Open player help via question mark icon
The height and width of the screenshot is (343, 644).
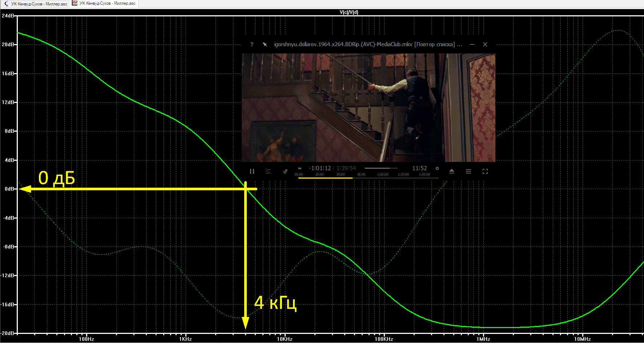(x=252, y=44)
